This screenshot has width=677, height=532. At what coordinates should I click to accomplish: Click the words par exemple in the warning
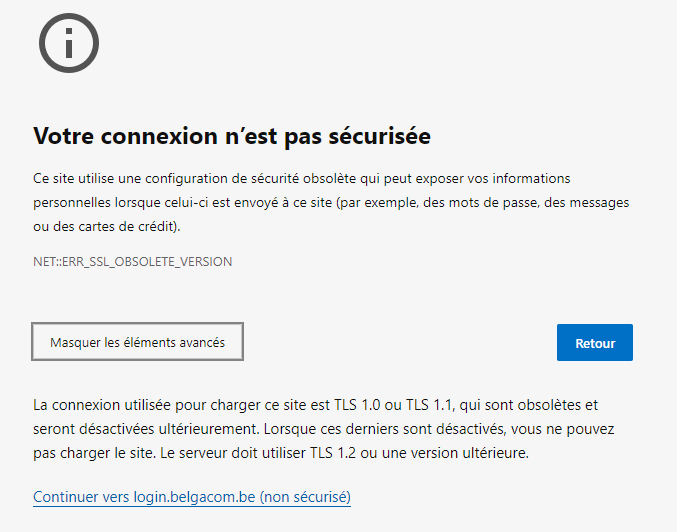point(370,202)
